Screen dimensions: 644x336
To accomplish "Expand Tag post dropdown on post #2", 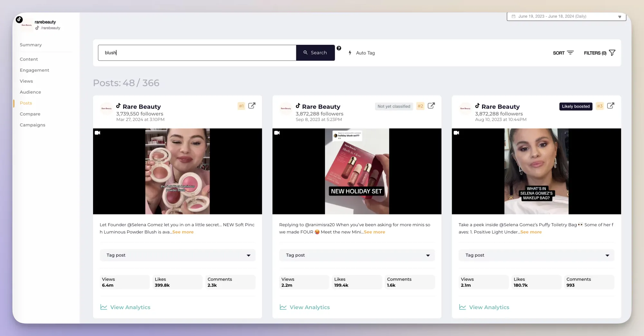I will pos(357,255).
